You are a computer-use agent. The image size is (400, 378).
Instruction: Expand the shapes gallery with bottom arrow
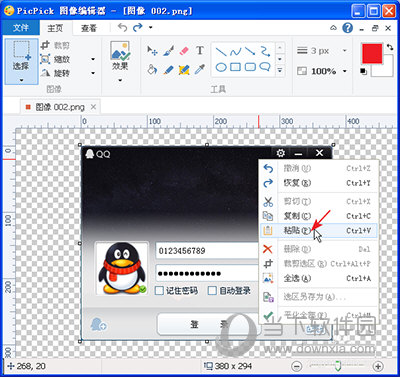(x=280, y=70)
